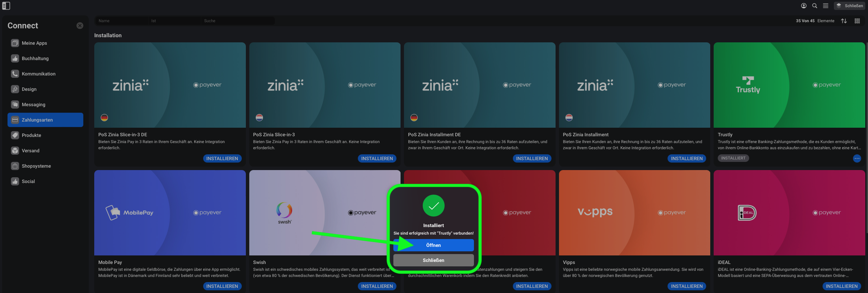Image resolution: width=868 pixels, height=293 pixels.
Task: Select Versand category
Action: [x=45, y=151]
